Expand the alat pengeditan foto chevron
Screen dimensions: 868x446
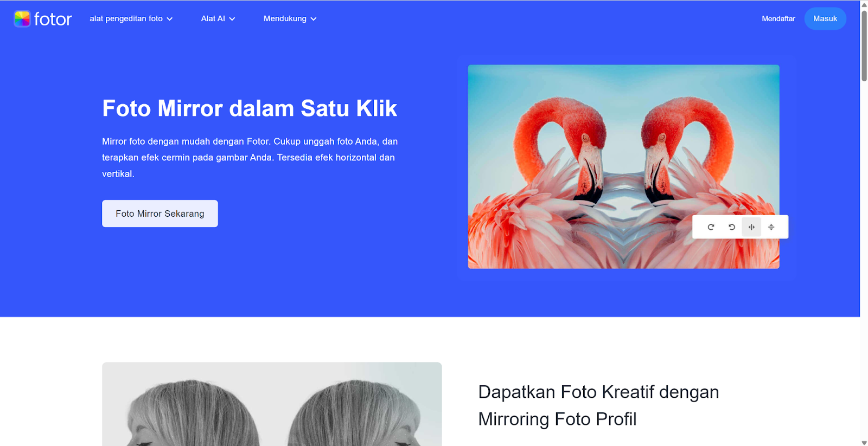coord(170,19)
